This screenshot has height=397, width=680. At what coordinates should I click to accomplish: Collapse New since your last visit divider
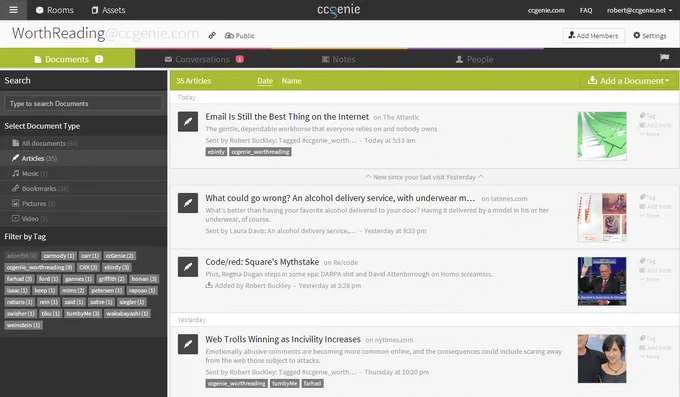(x=425, y=177)
